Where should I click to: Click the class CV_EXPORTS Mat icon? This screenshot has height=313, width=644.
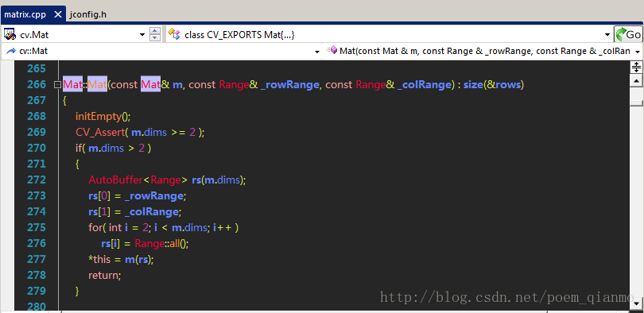[x=174, y=34]
